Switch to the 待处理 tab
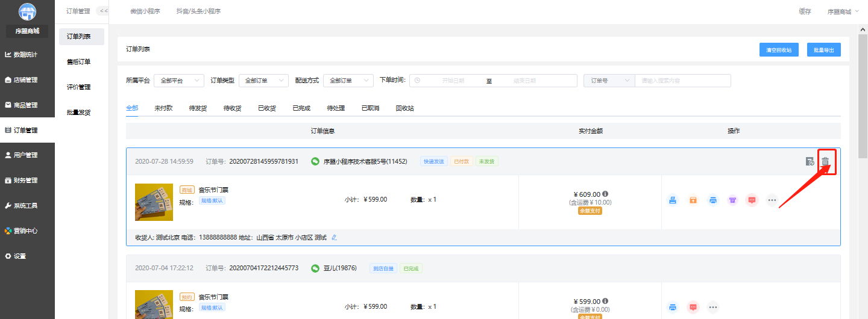The image size is (868, 319). 336,108
